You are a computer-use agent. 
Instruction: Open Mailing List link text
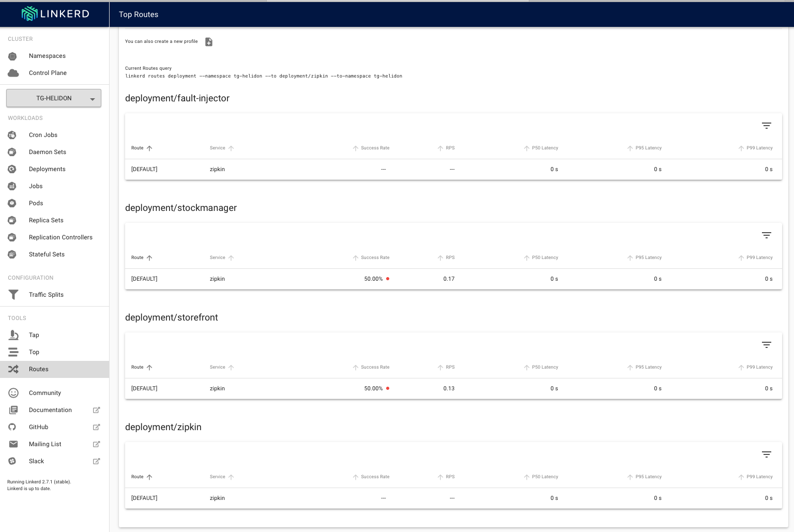point(45,444)
